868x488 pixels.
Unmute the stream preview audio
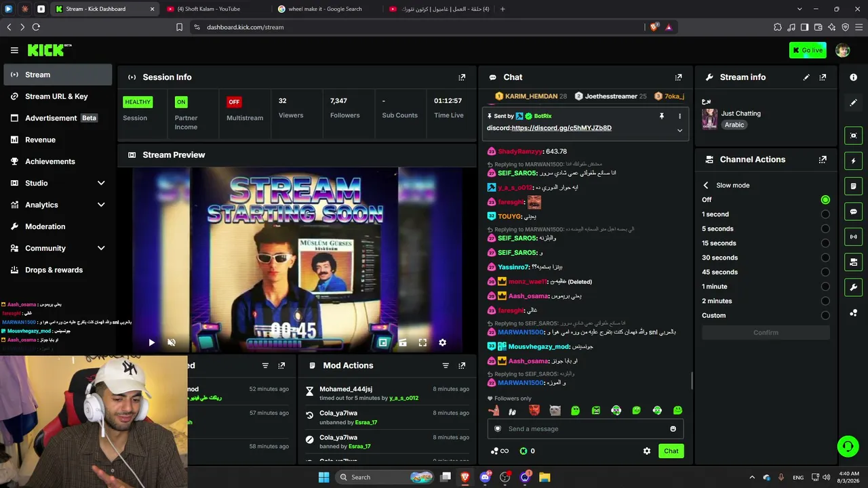[172, 343]
